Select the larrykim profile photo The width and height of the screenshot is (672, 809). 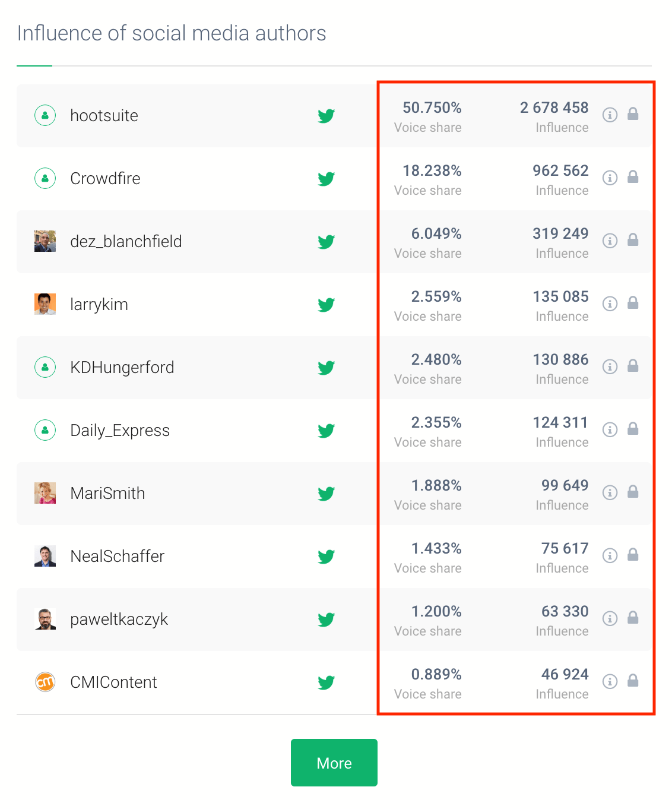[x=45, y=304]
